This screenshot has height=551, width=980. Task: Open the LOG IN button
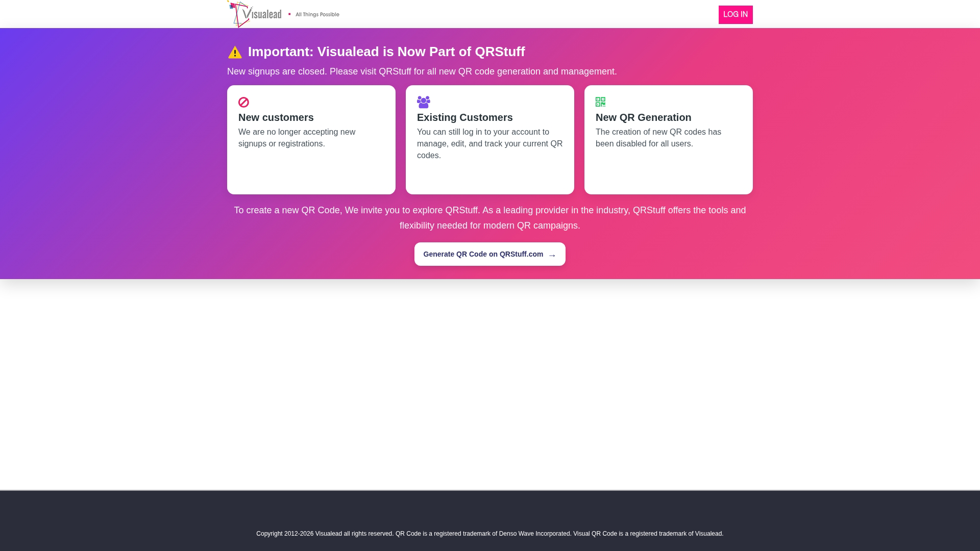[736, 15]
